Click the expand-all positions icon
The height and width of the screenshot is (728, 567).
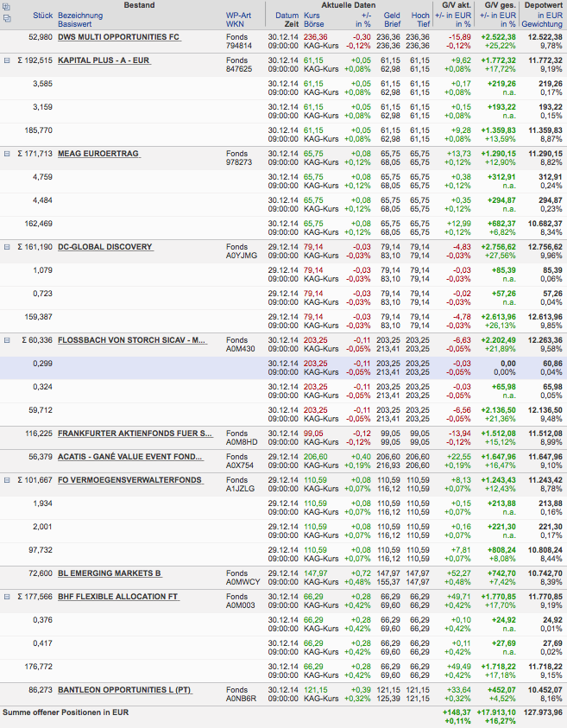point(7,7)
